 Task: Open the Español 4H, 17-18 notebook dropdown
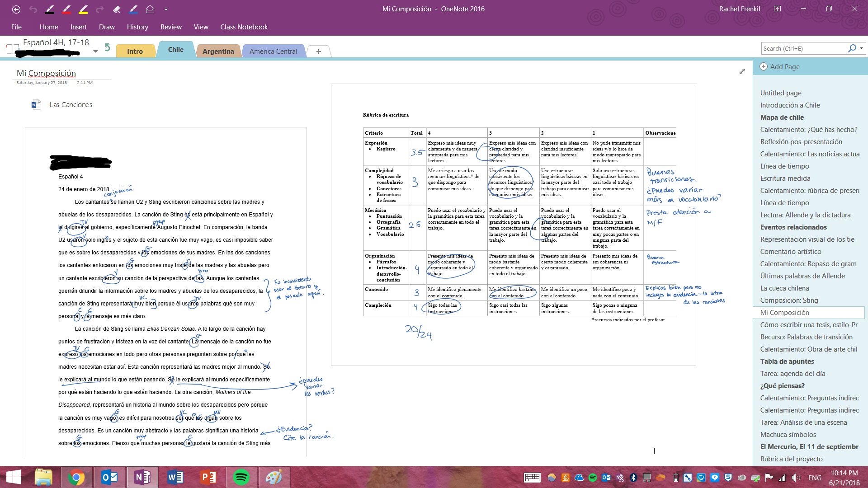[x=95, y=51]
